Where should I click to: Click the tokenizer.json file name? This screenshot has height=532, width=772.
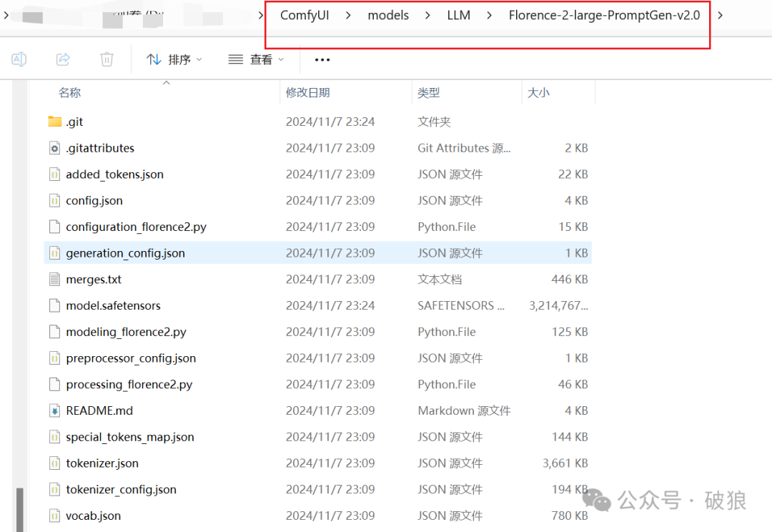coord(102,463)
